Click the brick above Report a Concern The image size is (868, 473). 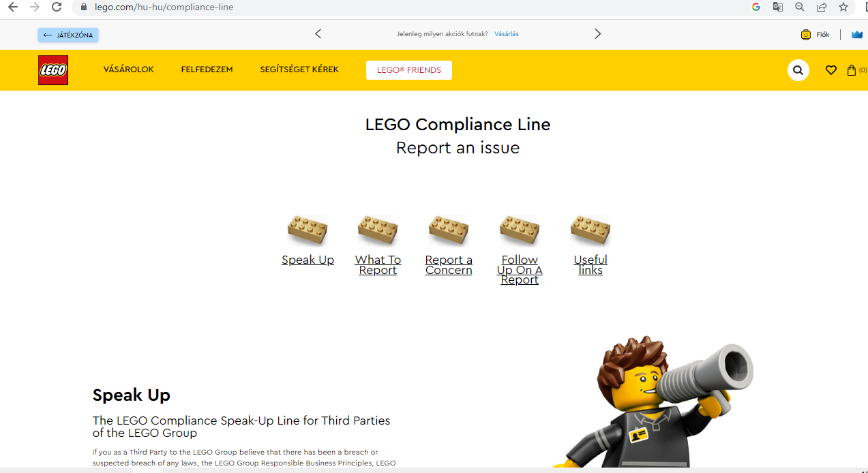(x=449, y=230)
